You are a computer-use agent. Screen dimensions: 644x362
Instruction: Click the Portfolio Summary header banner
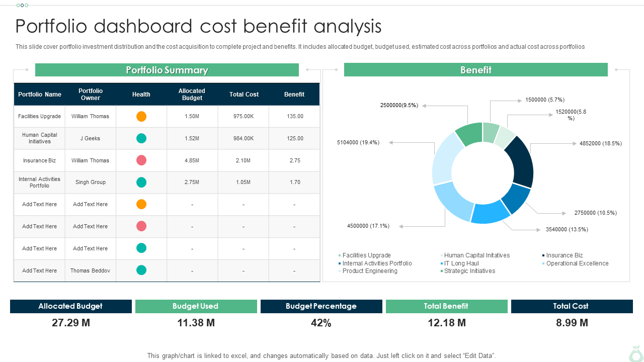pos(167,70)
